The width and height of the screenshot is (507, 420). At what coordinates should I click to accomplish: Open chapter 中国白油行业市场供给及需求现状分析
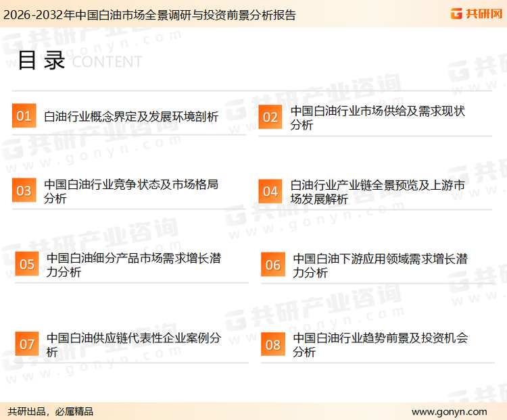pos(378,117)
